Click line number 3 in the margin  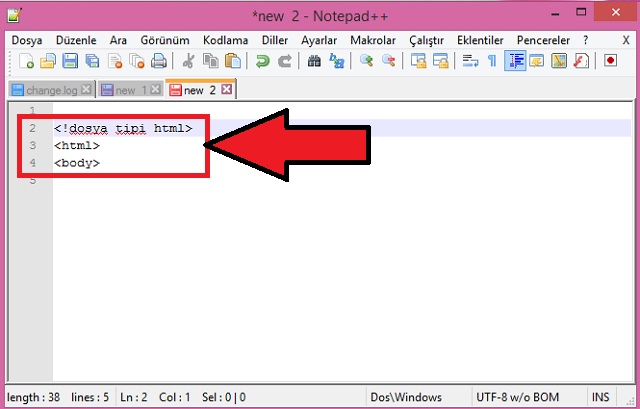(x=33, y=145)
